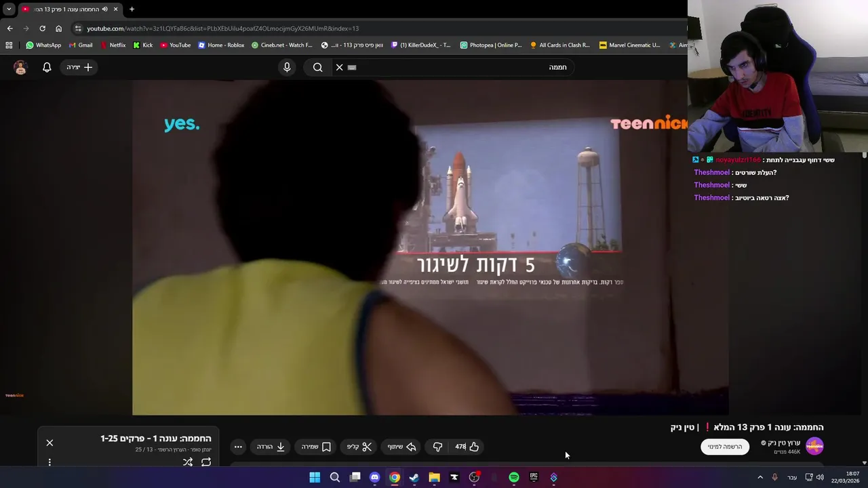
Task: View site information icon in address bar
Action: tap(78, 28)
